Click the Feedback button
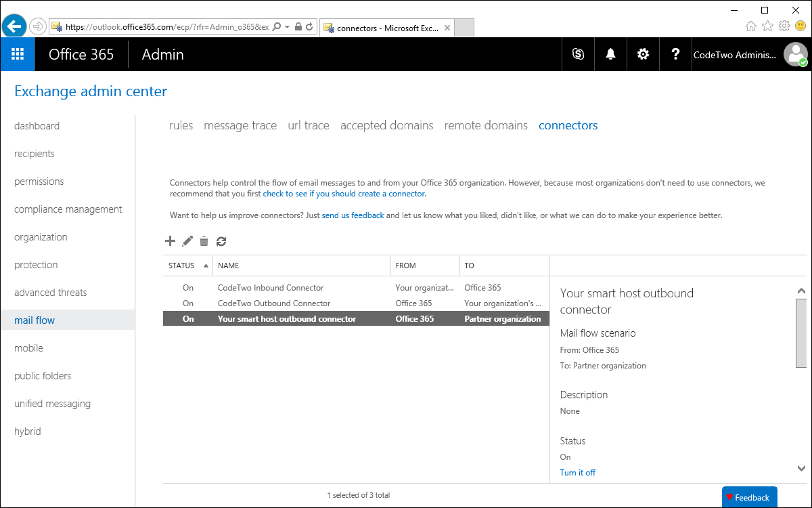Screen dimensions: 812x508 click(x=749, y=497)
